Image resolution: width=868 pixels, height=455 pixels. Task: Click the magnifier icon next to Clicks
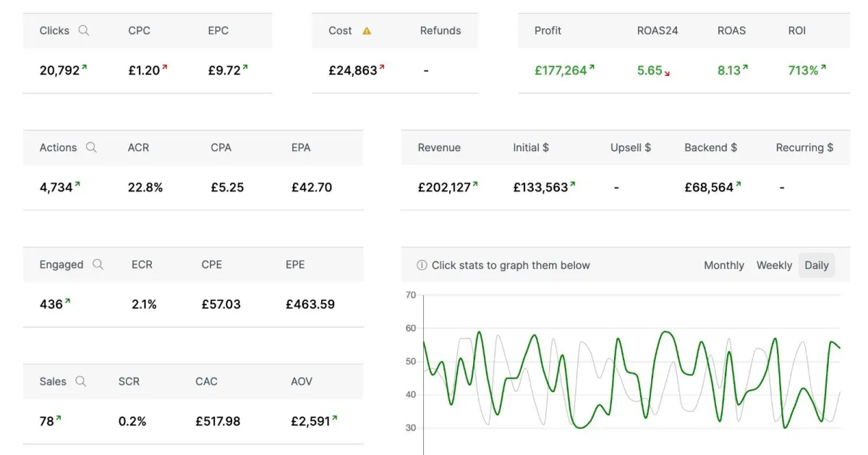[x=84, y=30]
